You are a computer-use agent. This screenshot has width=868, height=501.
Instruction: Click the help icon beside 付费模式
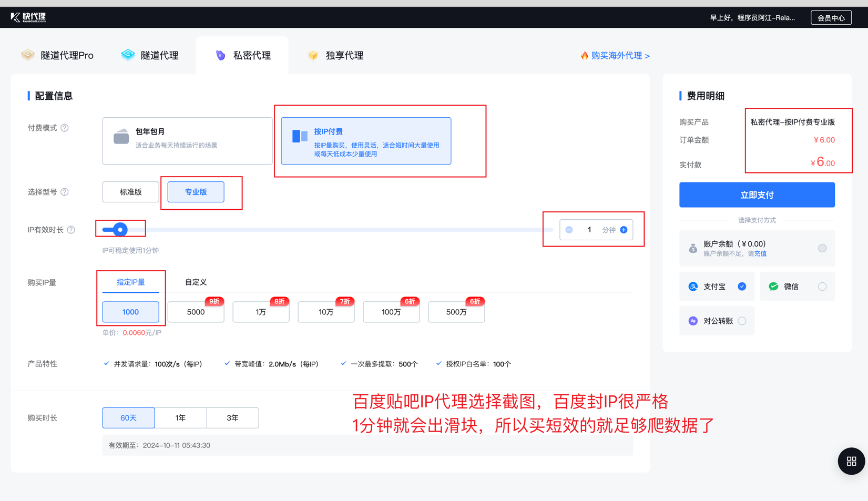click(x=65, y=128)
